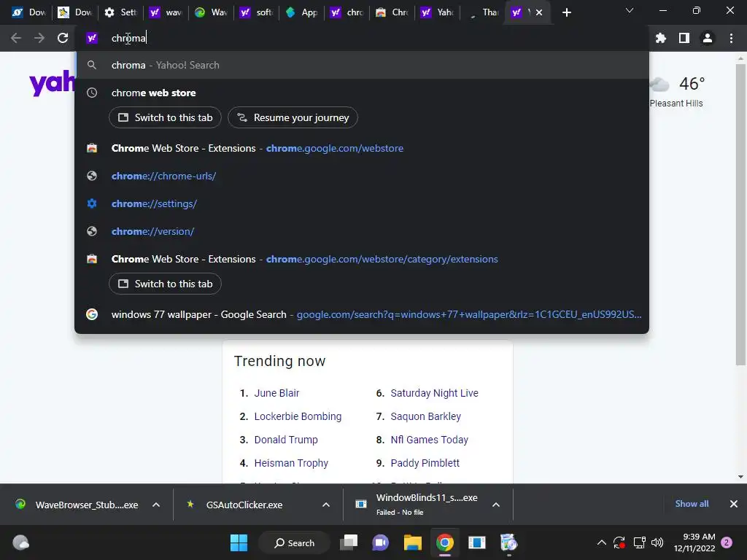Switch to the first Dow tab
The image size is (747, 560).
point(28,12)
